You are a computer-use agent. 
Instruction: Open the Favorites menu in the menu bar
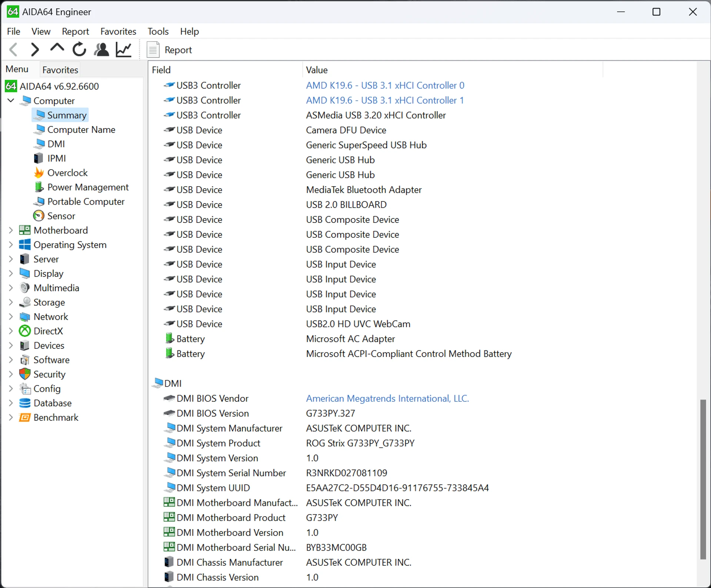pyautogui.click(x=118, y=31)
